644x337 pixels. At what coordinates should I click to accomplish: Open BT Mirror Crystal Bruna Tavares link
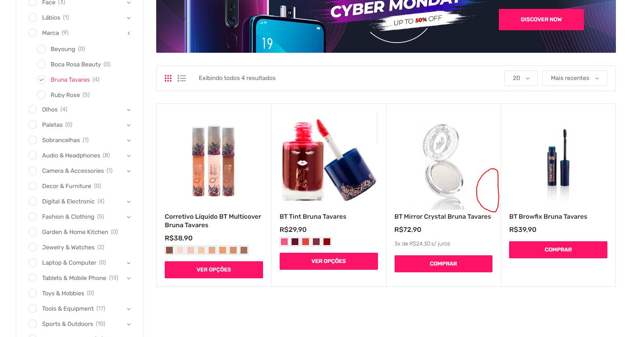pyautogui.click(x=443, y=217)
